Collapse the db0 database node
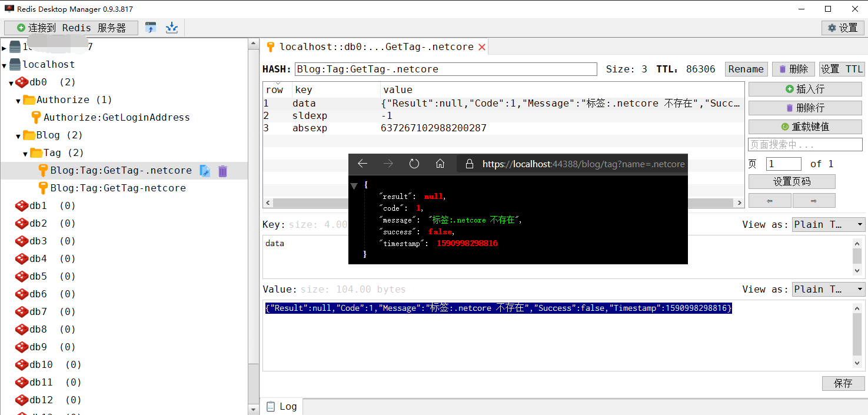 11,82
